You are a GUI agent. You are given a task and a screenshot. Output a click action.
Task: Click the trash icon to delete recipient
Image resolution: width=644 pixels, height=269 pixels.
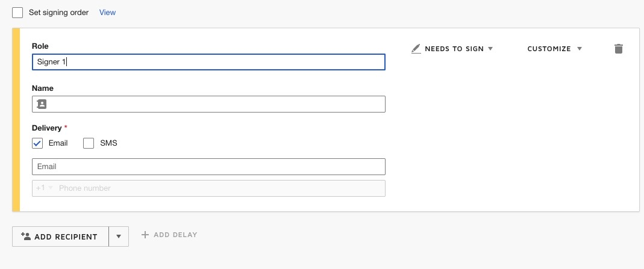[x=618, y=49]
